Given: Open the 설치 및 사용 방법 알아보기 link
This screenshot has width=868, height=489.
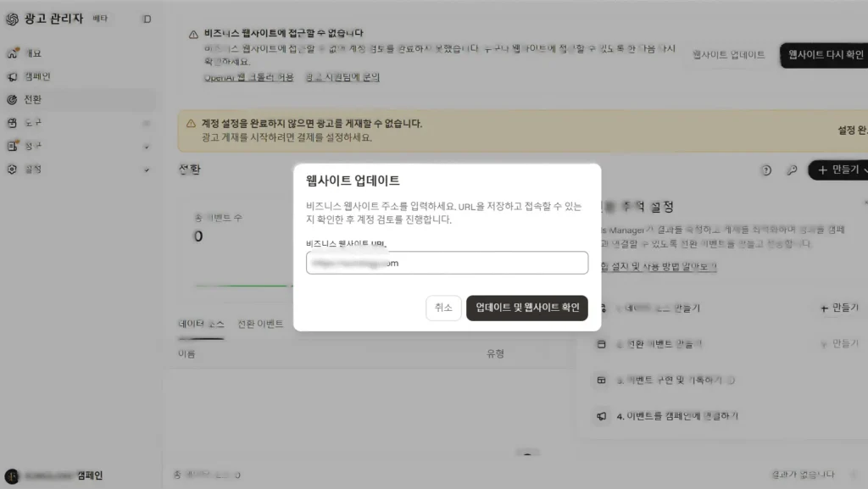Looking at the screenshot, I should coord(658,267).
